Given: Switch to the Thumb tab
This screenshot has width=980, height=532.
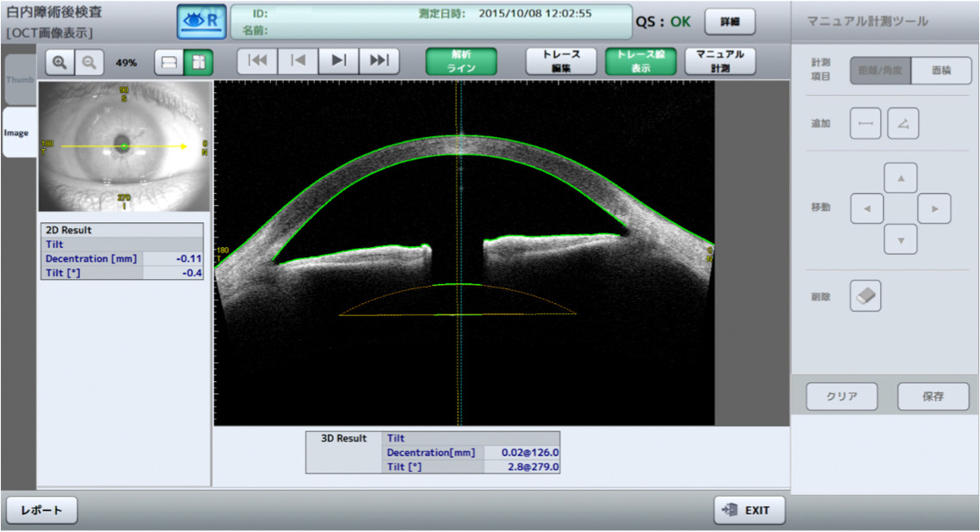Looking at the screenshot, I should (x=19, y=79).
